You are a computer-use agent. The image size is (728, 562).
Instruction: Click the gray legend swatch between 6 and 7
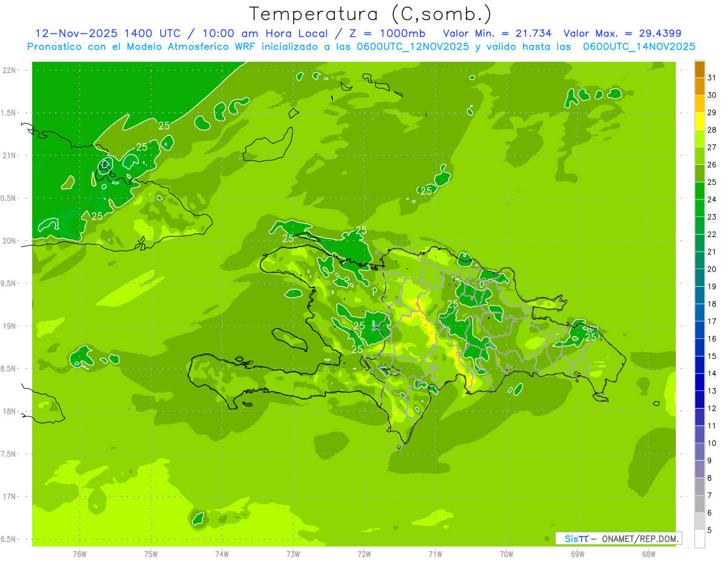pyautogui.click(x=699, y=504)
